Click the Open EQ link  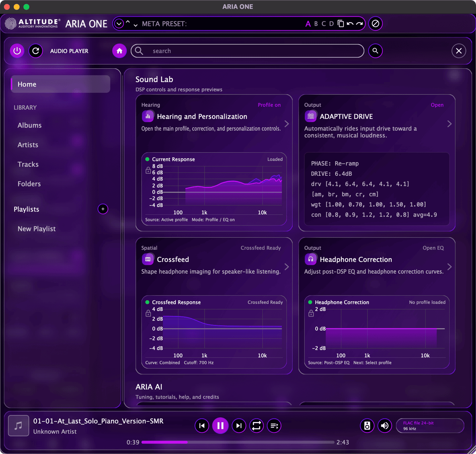(x=433, y=248)
